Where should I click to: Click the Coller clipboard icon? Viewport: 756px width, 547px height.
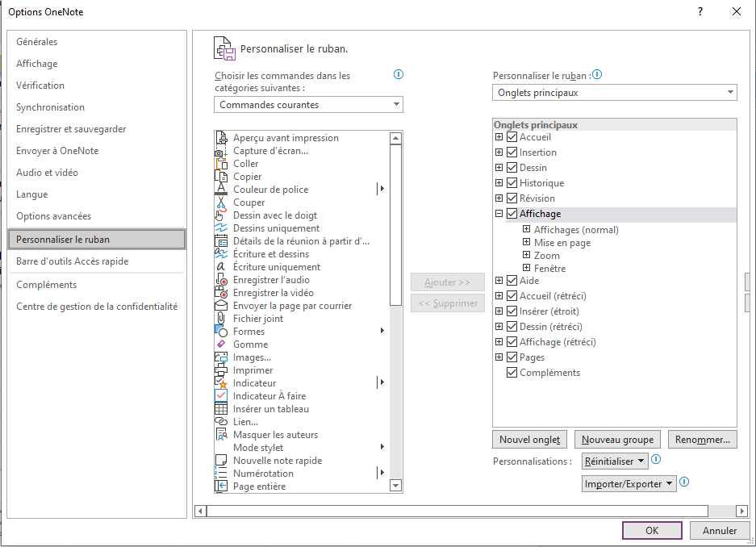click(221, 164)
